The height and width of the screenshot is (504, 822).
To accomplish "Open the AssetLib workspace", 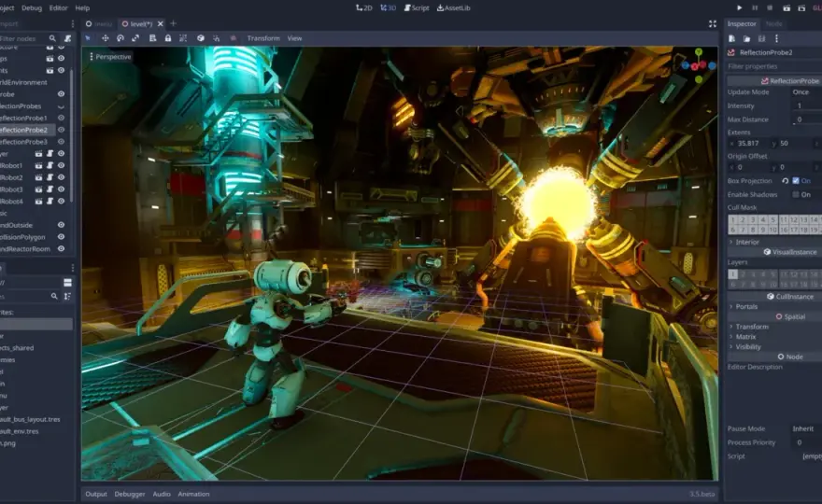I will [453, 7].
